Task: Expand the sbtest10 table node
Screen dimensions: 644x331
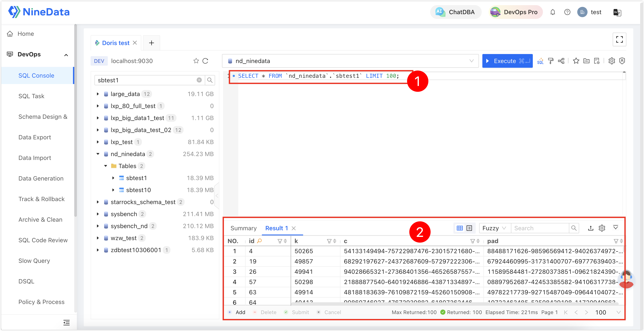Action: tap(113, 190)
